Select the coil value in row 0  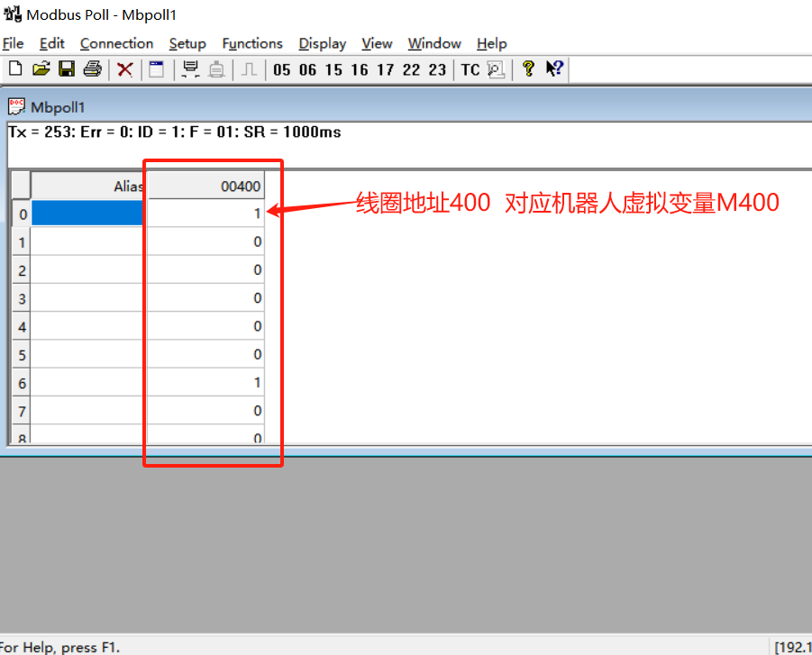click(x=205, y=214)
